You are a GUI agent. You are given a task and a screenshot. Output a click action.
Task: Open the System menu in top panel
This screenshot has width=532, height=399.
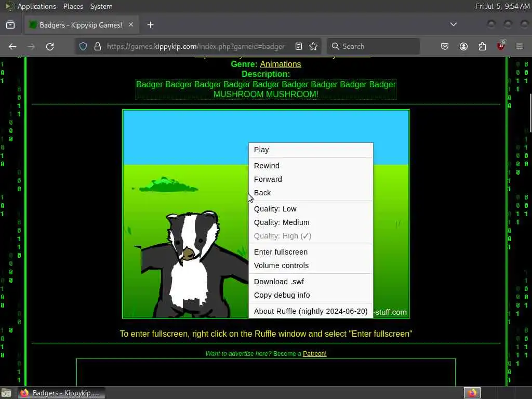[x=101, y=6]
